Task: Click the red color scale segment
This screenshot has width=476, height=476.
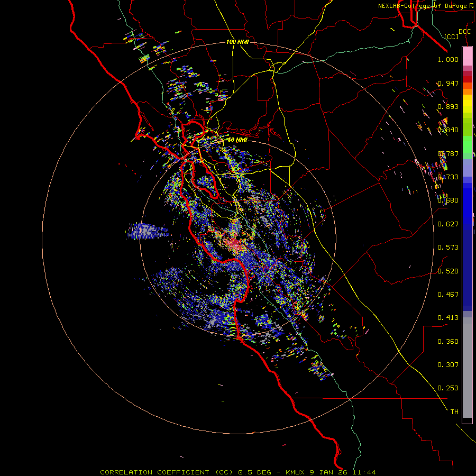Action: (x=467, y=79)
